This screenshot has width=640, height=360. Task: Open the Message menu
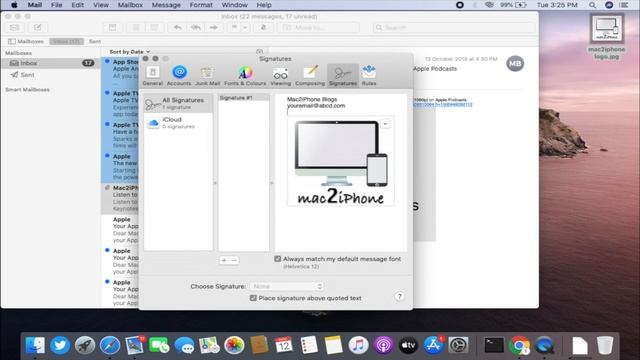166,5
